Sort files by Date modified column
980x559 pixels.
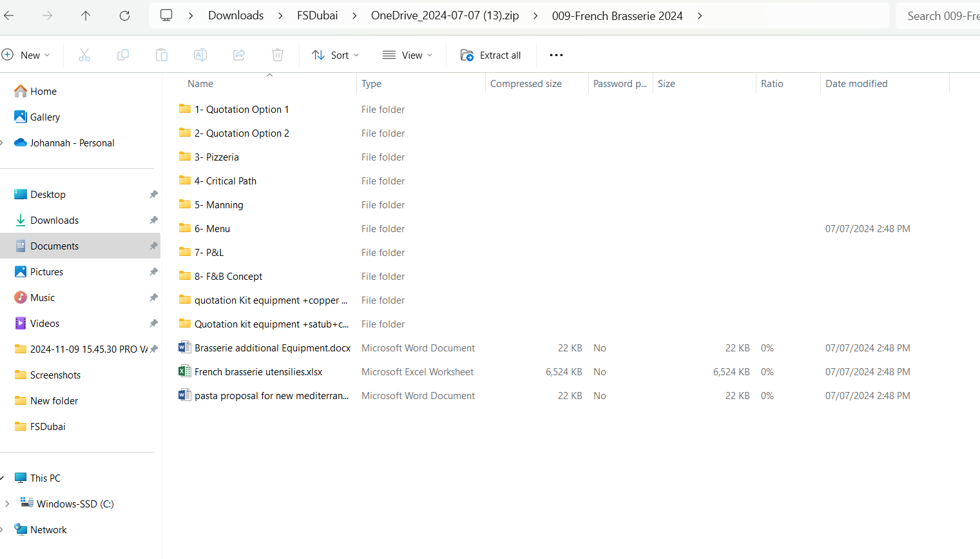point(856,84)
